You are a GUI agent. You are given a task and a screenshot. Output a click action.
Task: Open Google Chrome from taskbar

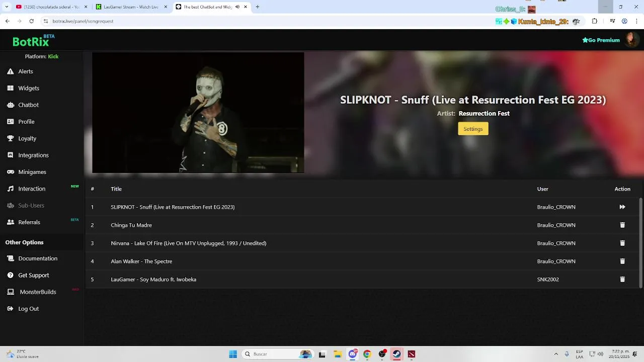tap(367, 354)
